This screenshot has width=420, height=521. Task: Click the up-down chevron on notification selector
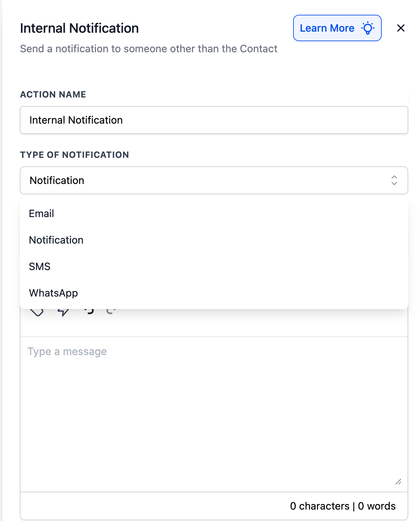tap(394, 180)
